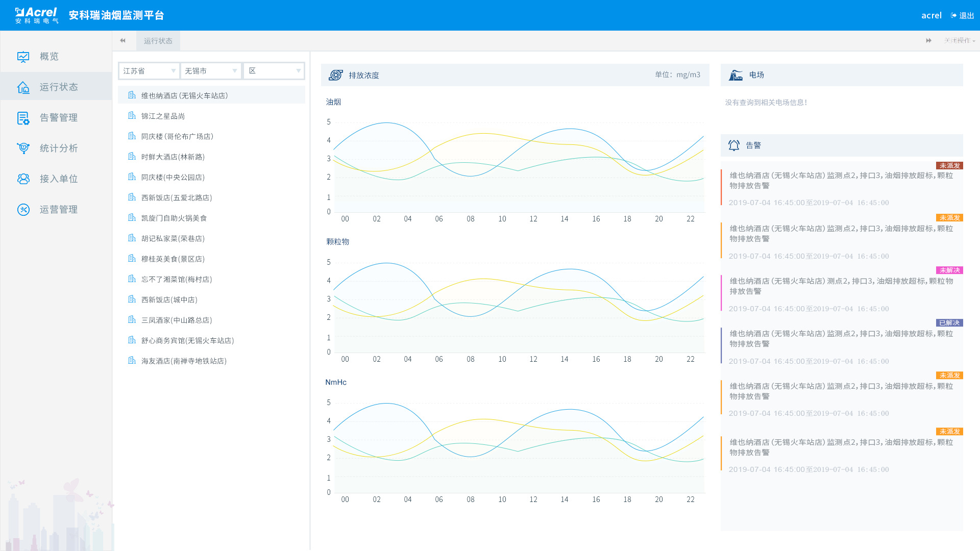Switch to the 运行状态 tab
The width and height of the screenshot is (980, 551).
tap(158, 41)
